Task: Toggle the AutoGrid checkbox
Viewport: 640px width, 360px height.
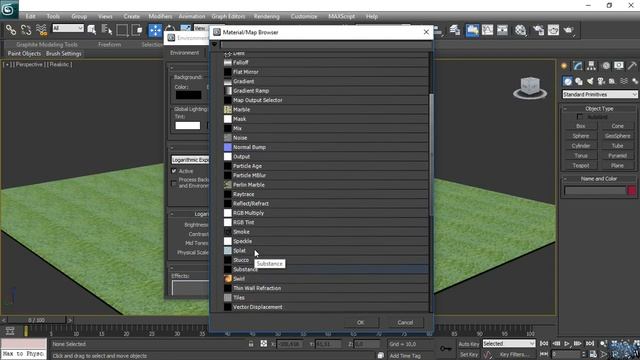Action: 580,117
